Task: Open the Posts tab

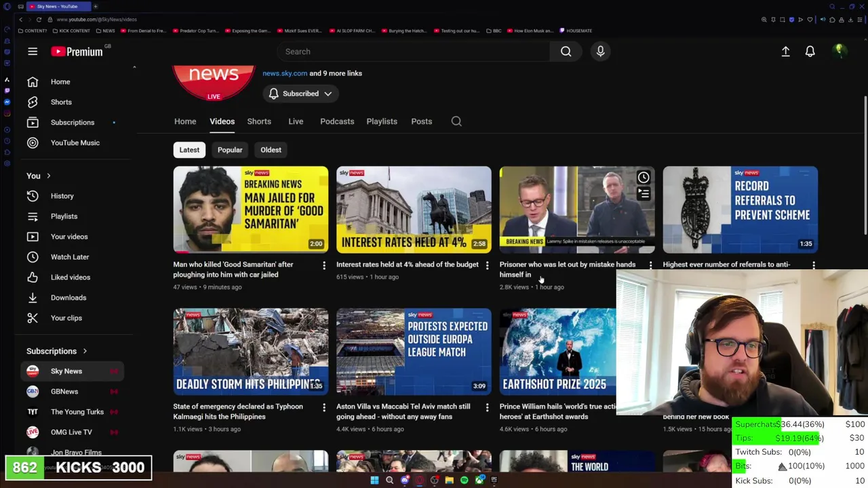Action: [421, 121]
